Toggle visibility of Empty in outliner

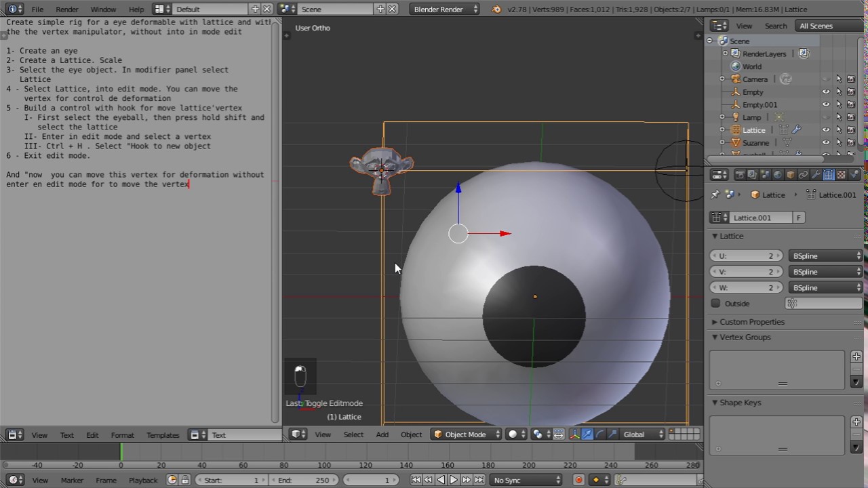[826, 92]
